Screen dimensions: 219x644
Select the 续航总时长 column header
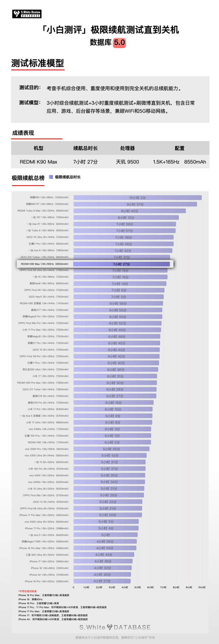85,148
